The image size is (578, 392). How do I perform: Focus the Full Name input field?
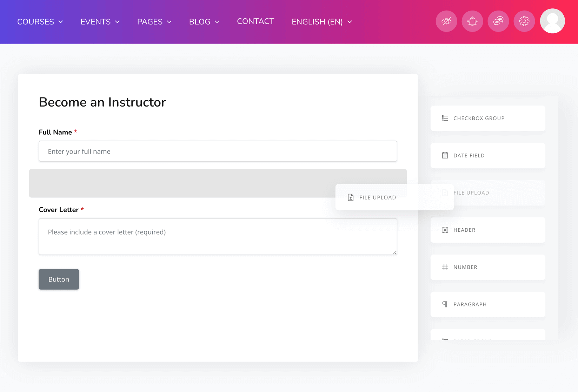click(x=218, y=151)
